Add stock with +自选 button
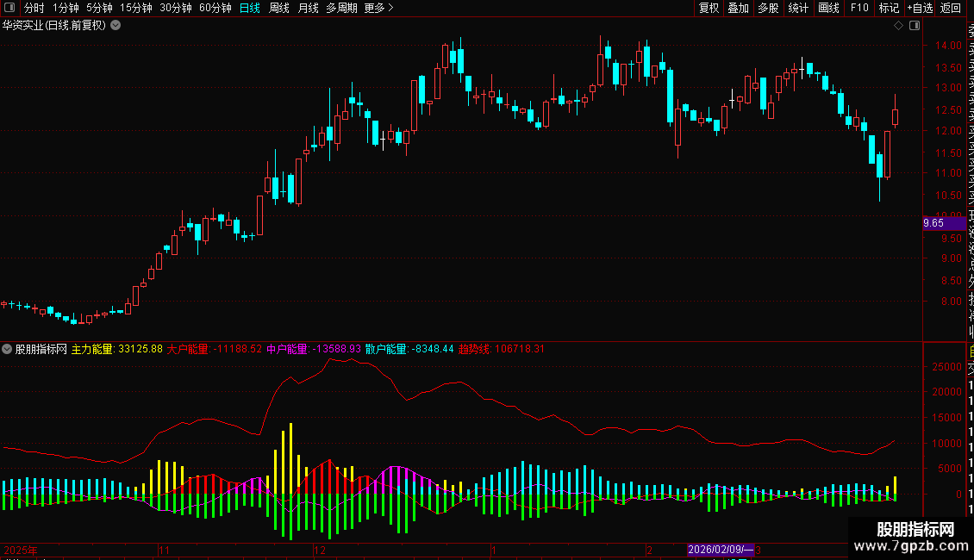This screenshot has width=974, height=560. [x=920, y=8]
